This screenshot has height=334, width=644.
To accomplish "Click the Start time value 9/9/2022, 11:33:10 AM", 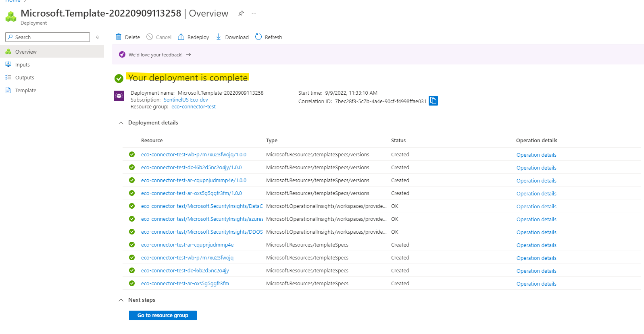I will coord(351,93).
